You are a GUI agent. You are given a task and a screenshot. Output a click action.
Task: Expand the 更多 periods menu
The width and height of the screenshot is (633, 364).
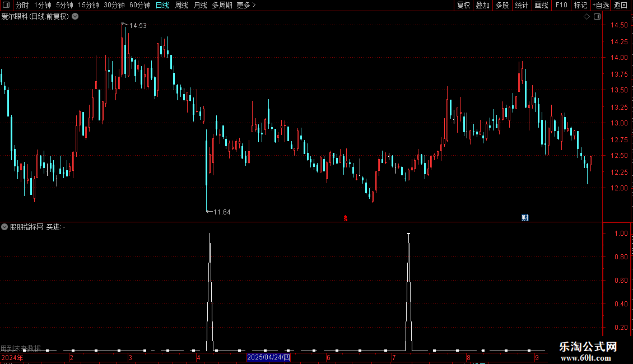pyautogui.click(x=246, y=5)
